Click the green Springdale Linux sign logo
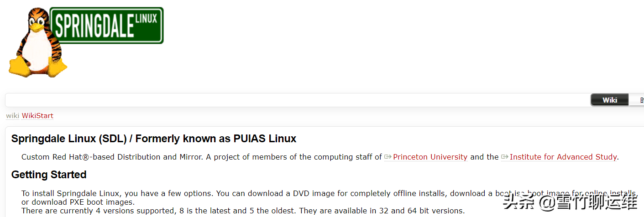The height and width of the screenshot is (217, 644). [106, 25]
